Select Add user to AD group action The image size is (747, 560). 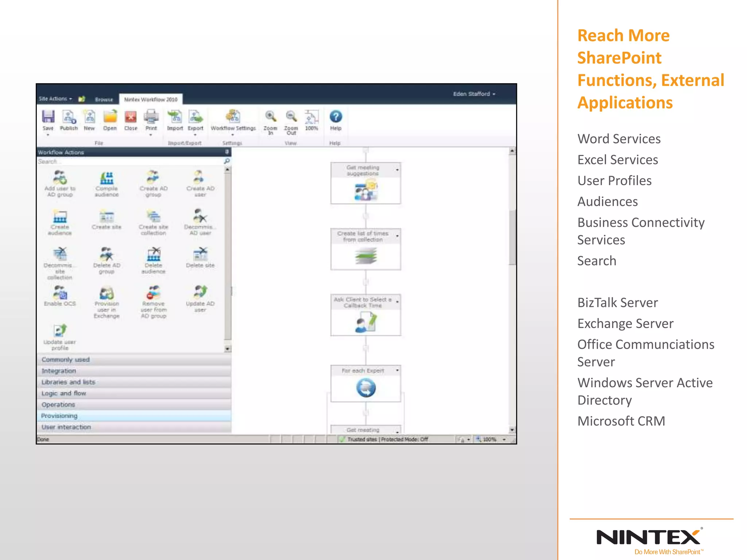60,184
